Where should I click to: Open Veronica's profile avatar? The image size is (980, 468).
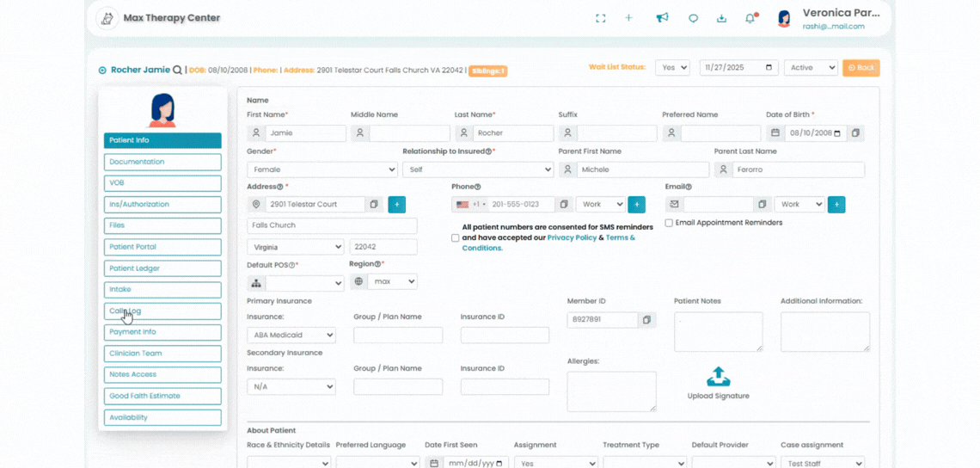tap(784, 18)
